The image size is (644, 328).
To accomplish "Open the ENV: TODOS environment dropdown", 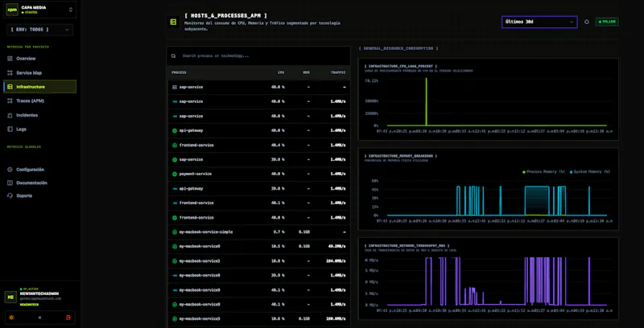I will coord(39,30).
